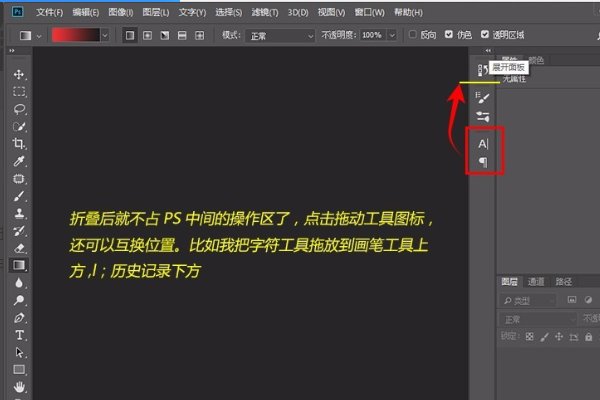This screenshot has width=600, height=400.
Task: Select the Brush tool in left toolbar
Action: 19,196
